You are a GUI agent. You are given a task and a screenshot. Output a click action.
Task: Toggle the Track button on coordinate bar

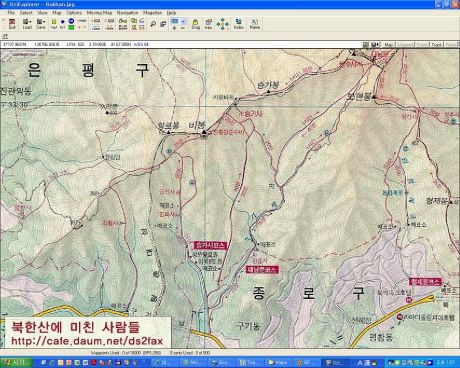click(436, 44)
